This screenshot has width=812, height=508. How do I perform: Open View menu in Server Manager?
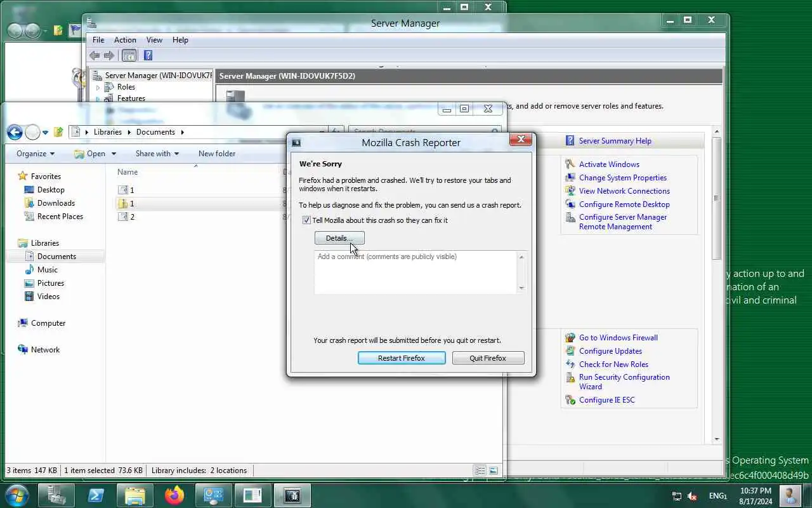click(x=154, y=40)
